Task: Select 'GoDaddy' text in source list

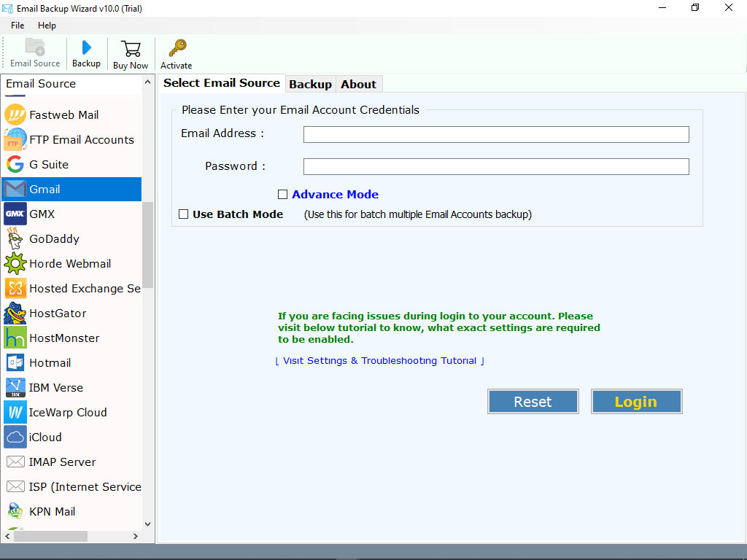Action: click(54, 238)
